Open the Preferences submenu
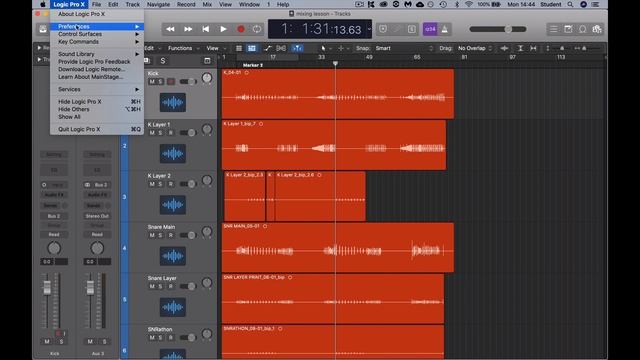The width and height of the screenshot is (640, 360). coord(97,27)
